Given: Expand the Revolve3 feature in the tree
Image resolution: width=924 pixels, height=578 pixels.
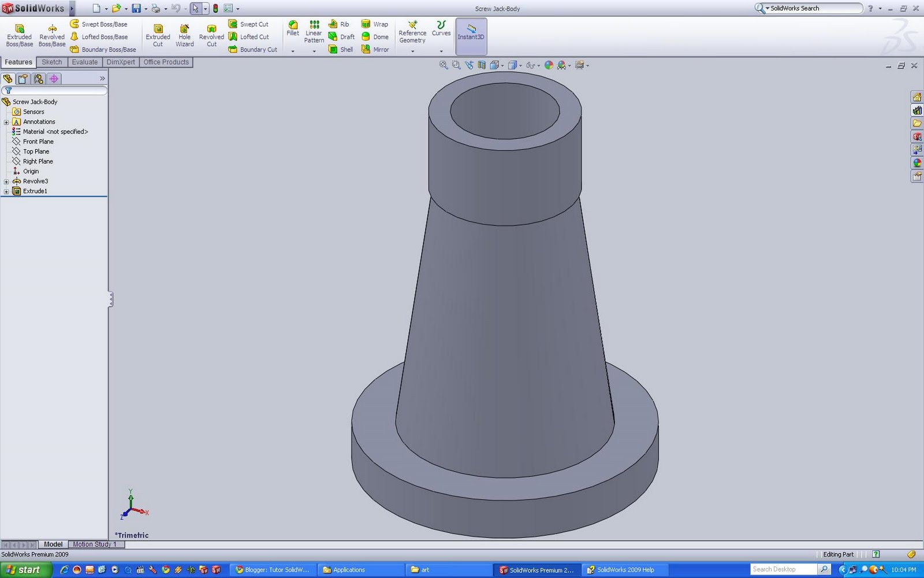Looking at the screenshot, I should pos(6,181).
